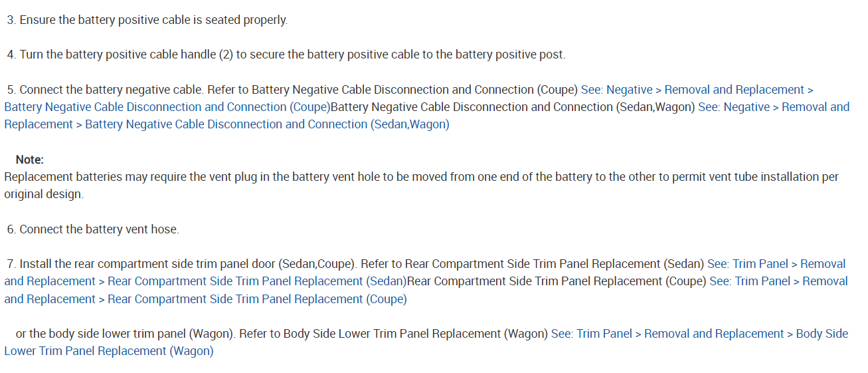Click black unlinked "Rear Compartment Side Trim... (Coupe)" text

557,281
